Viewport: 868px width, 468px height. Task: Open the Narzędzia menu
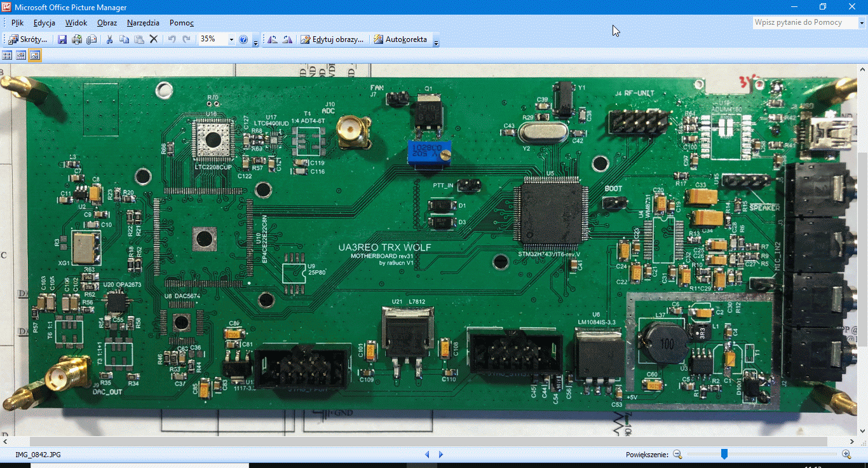click(x=143, y=23)
